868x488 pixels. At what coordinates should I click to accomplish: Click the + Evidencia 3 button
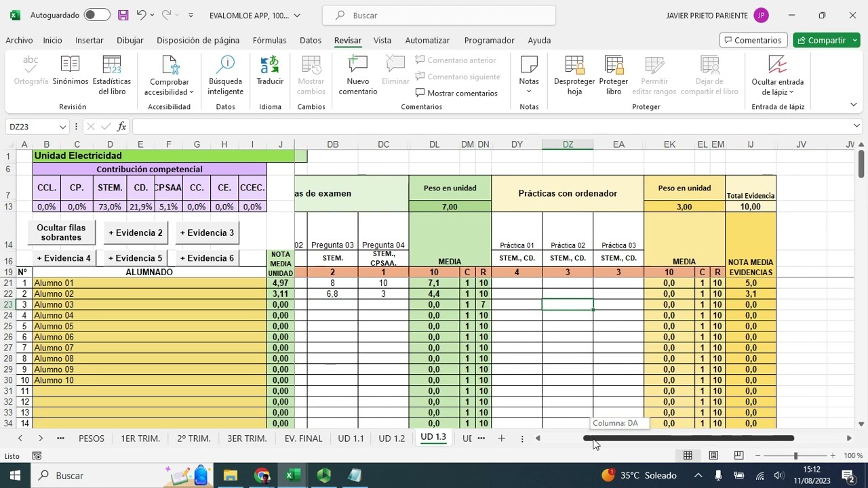(x=207, y=232)
